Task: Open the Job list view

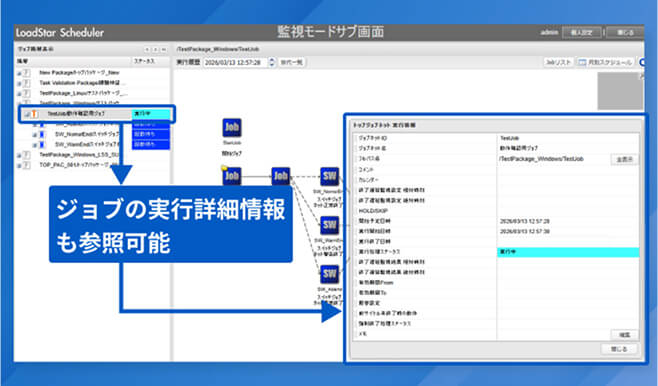Action: coord(558,62)
